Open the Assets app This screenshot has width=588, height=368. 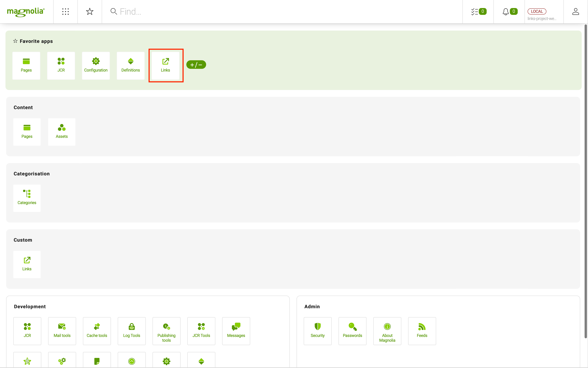point(62,132)
